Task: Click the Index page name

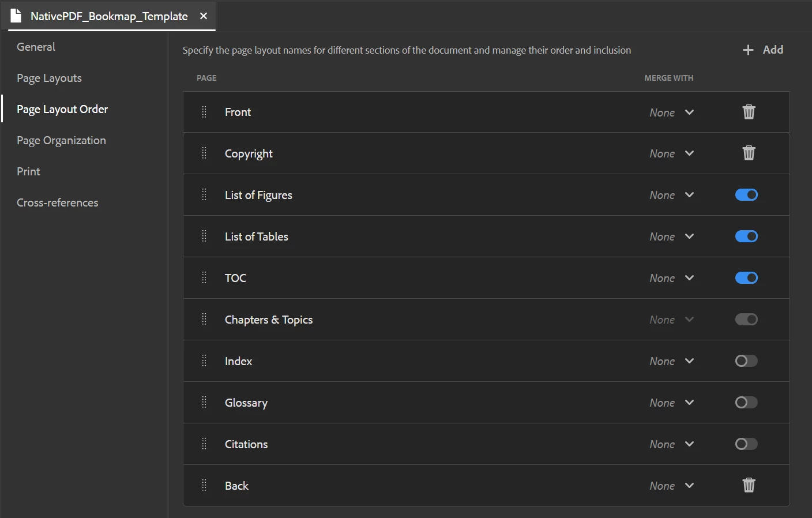Action: click(238, 361)
